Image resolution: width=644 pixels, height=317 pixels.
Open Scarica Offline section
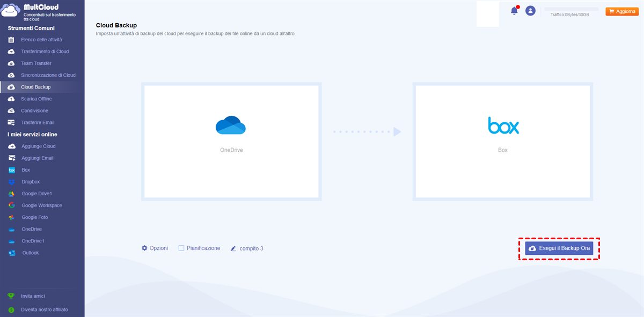coord(36,99)
